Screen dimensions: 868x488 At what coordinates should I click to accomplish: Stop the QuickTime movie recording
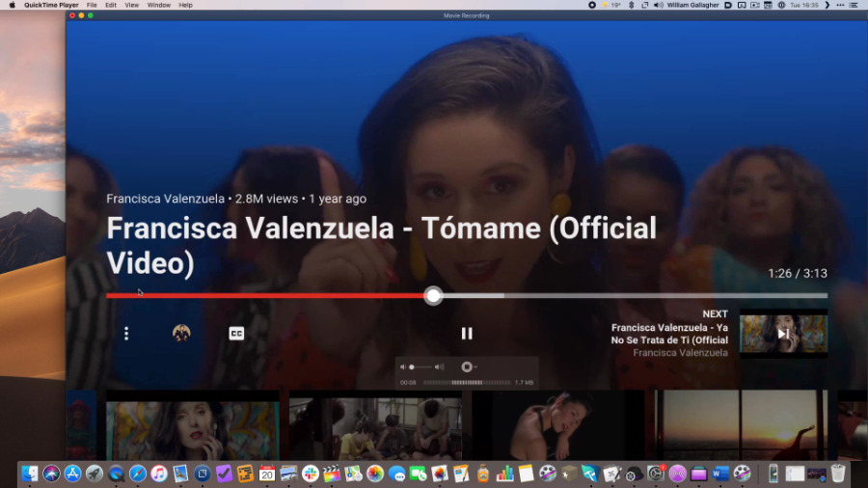pos(466,366)
